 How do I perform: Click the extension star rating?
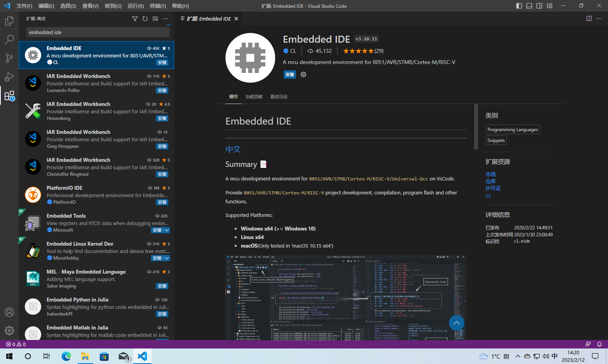click(363, 51)
